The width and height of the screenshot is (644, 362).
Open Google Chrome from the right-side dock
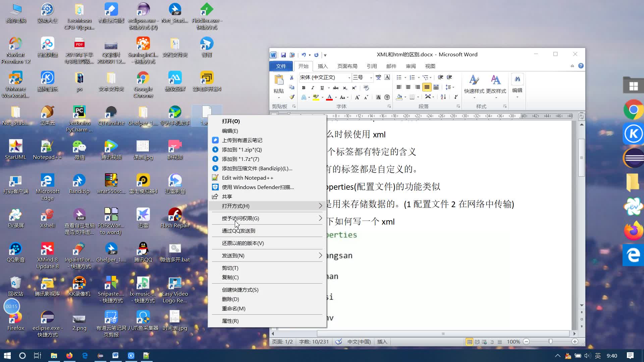pyautogui.click(x=633, y=110)
